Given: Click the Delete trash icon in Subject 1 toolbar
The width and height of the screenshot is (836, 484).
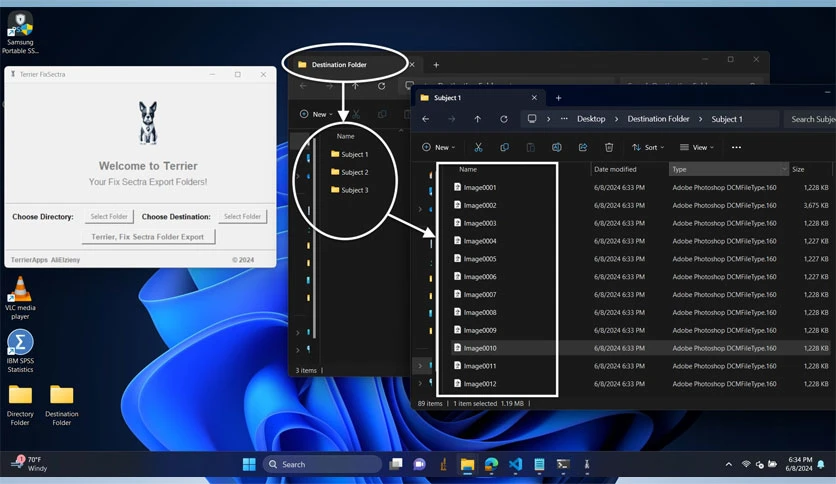Looking at the screenshot, I should [x=609, y=147].
